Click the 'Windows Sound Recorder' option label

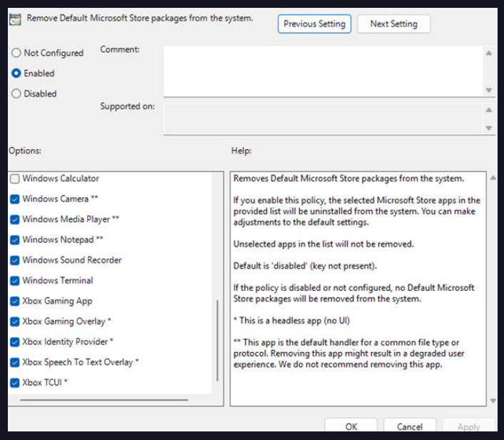click(72, 260)
